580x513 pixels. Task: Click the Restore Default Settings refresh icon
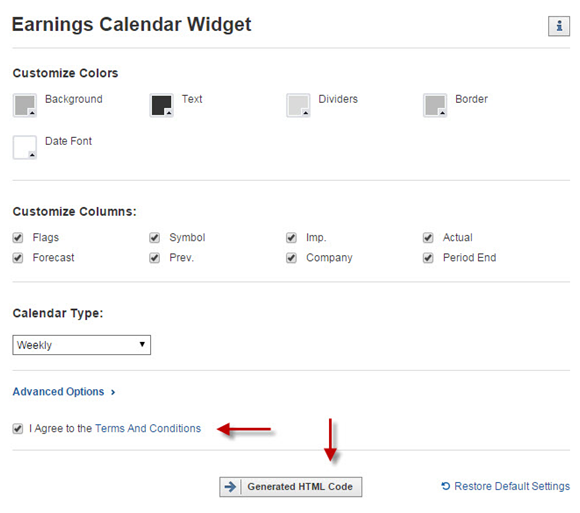pos(446,486)
